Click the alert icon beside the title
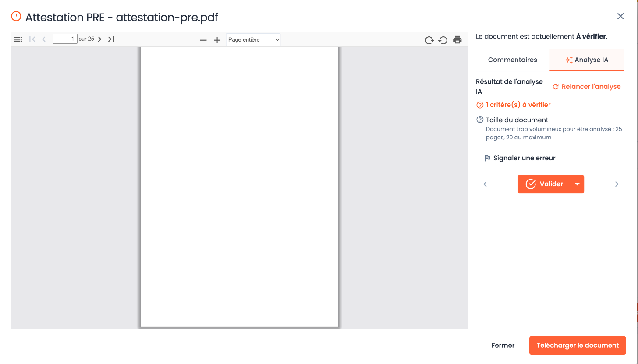 coord(16,16)
